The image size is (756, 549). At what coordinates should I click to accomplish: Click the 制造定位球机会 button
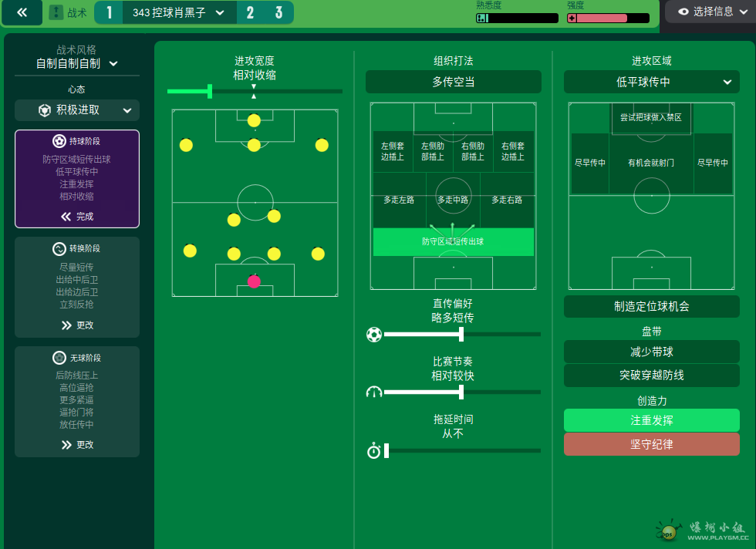(x=651, y=306)
